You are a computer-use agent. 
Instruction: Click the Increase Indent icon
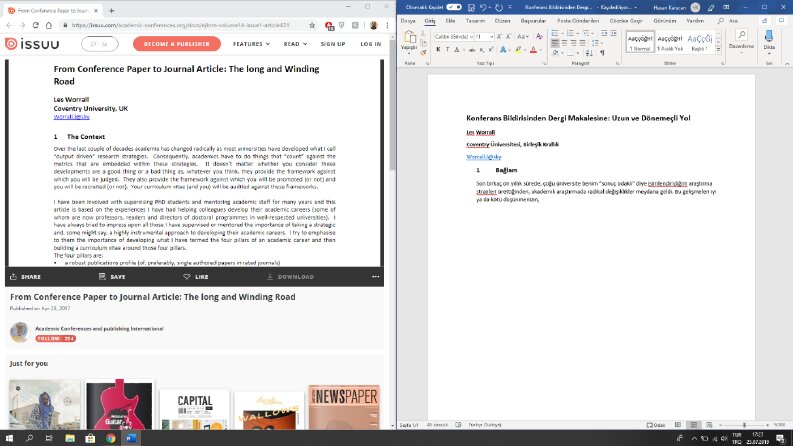[x=613, y=33]
